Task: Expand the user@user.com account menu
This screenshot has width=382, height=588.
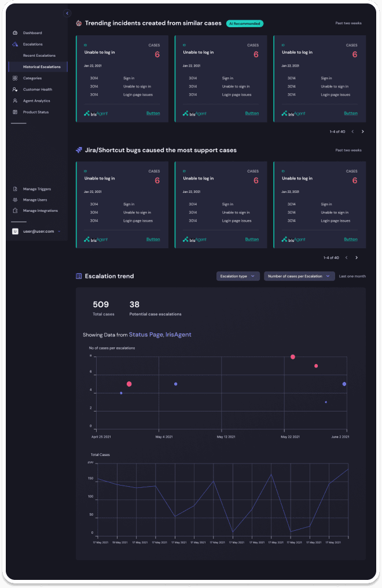Action: click(59, 231)
